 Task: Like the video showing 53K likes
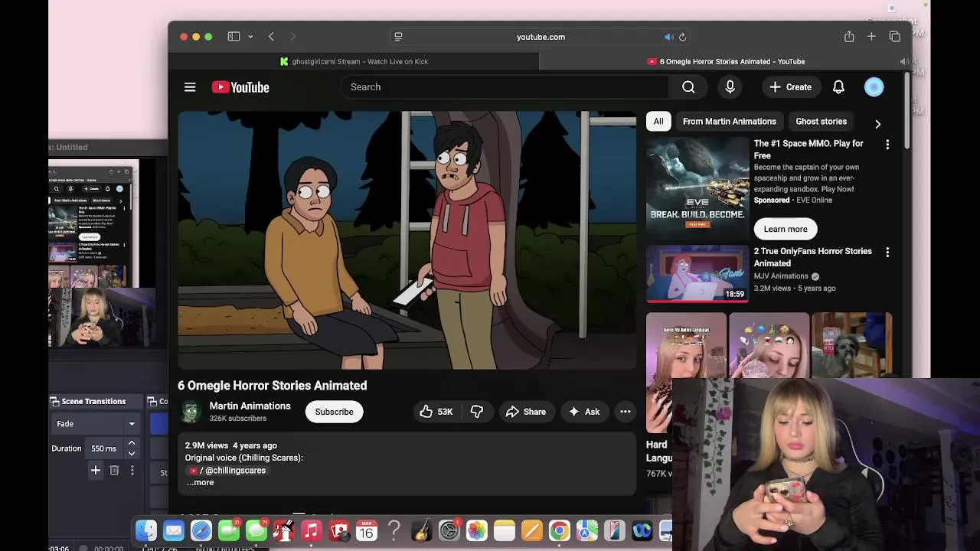(436, 412)
